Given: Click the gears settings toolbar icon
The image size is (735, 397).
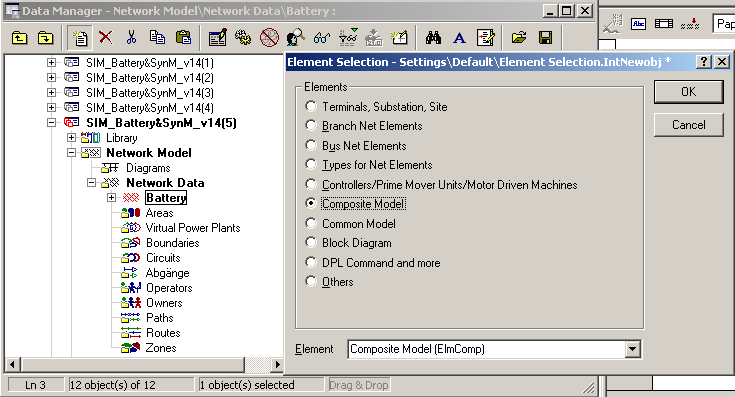Looking at the screenshot, I should [x=243, y=37].
